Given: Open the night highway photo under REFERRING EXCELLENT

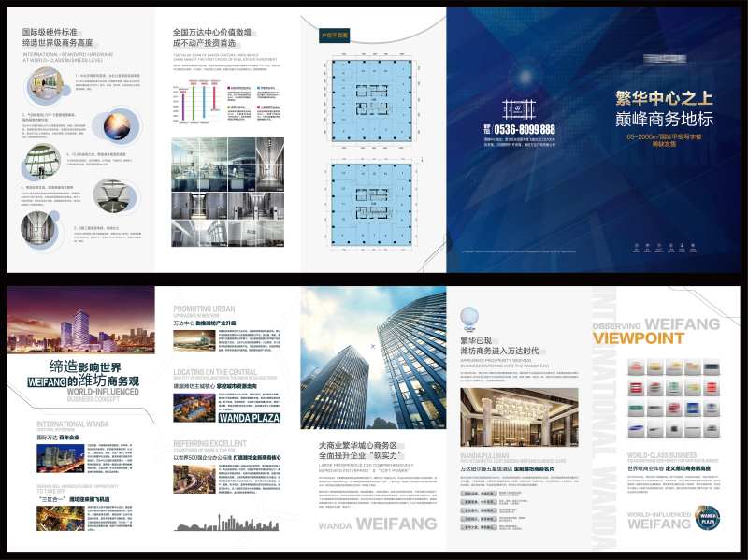Looking at the screenshot, I should (x=194, y=479).
